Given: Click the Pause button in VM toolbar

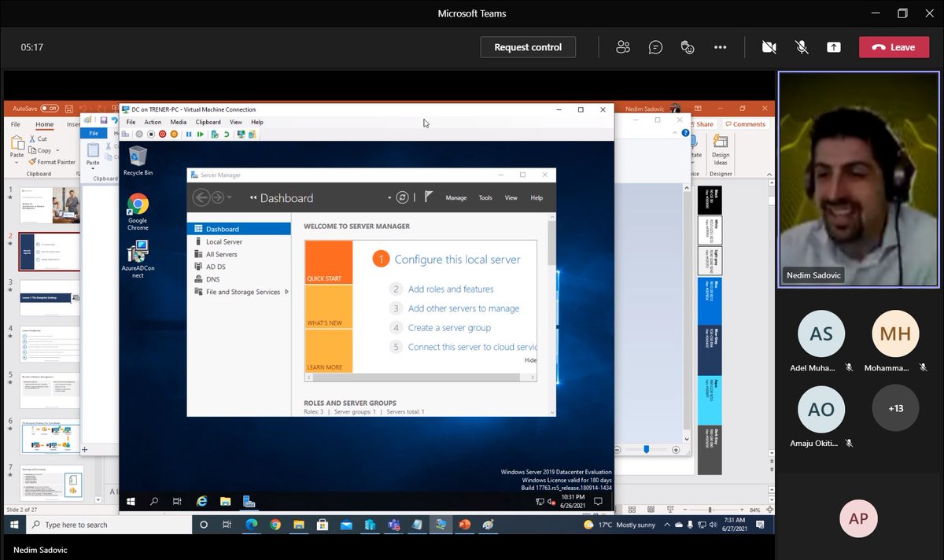Looking at the screenshot, I should tap(189, 134).
